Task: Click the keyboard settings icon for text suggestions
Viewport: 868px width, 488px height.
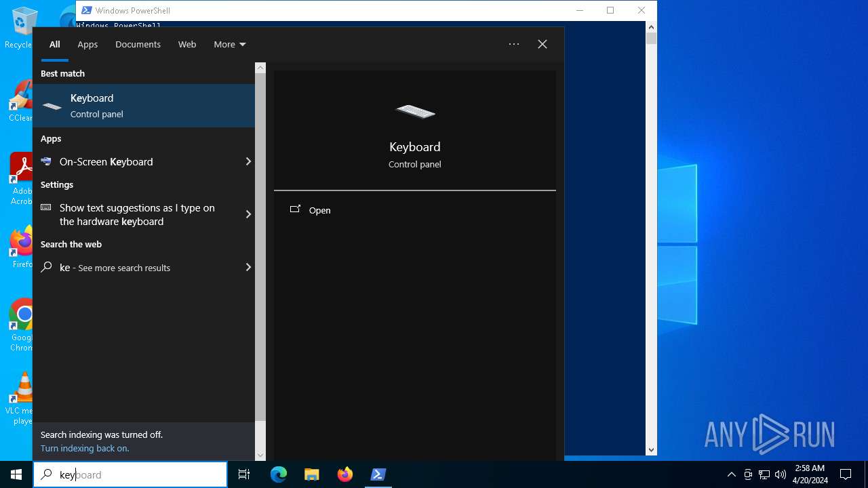Action: coord(46,207)
